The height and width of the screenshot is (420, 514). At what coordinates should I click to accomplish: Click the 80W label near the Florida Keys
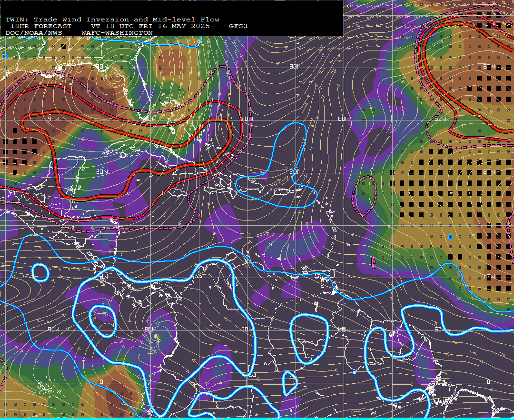pos(150,119)
